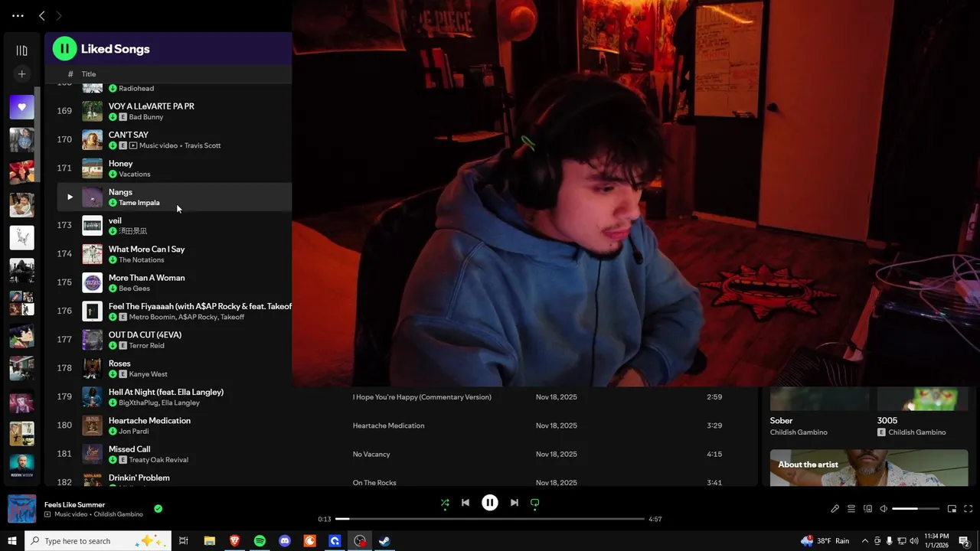Open the connect to a device icon

(x=867, y=509)
